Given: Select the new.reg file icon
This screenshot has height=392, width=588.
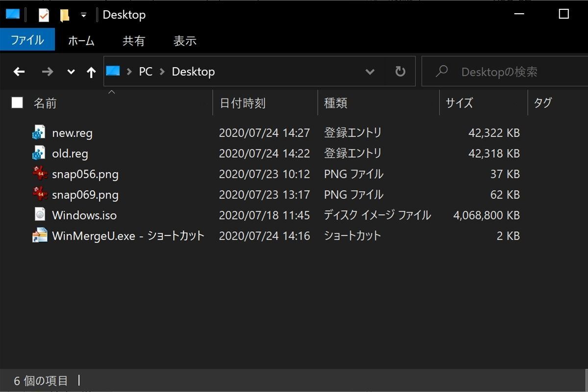Looking at the screenshot, I should coord(39,132).
